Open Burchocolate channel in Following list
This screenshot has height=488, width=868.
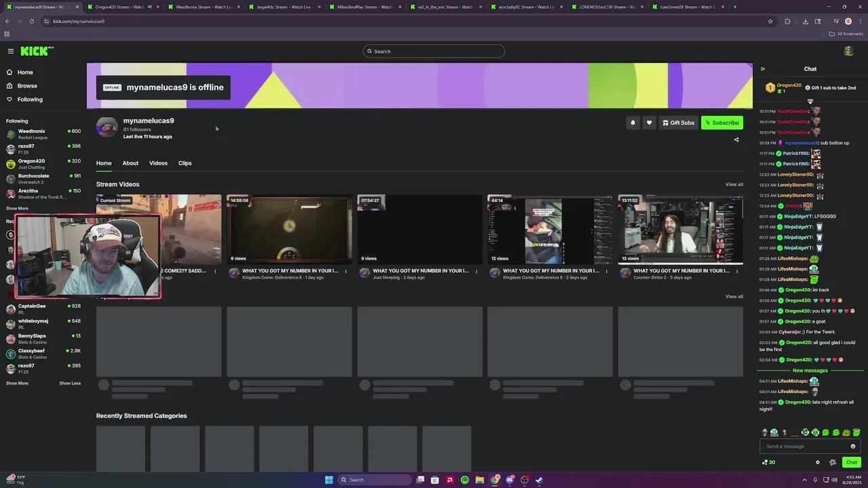43,179
